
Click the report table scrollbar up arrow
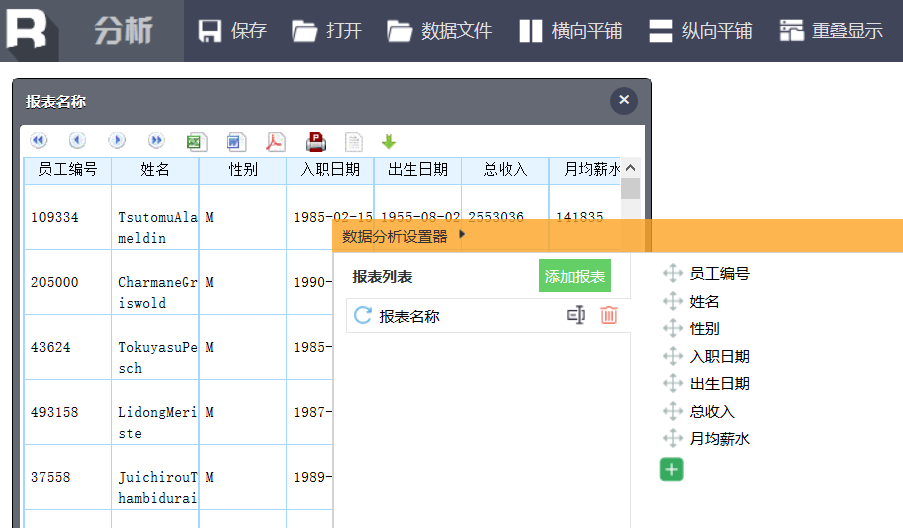(630, 169)
